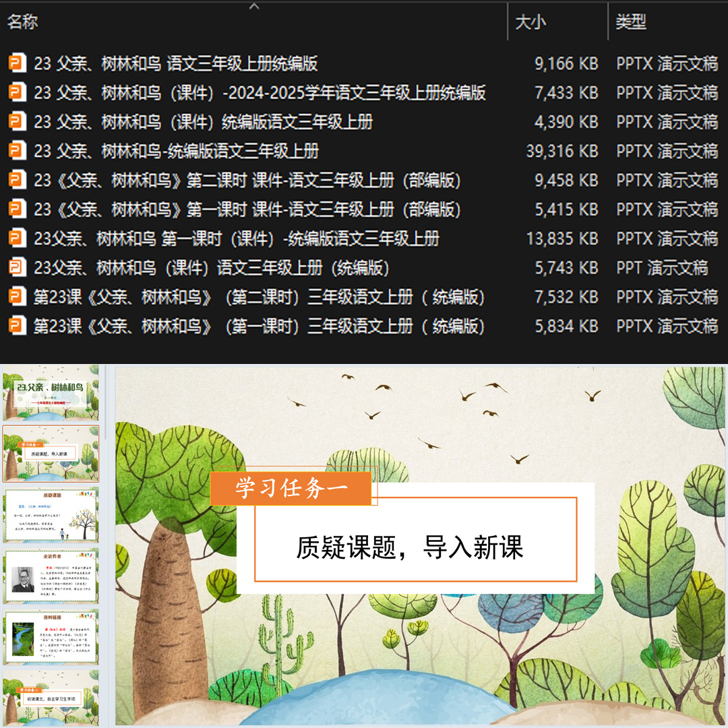Toggle sort direction with the arrow above 名称
This screenshot has height=728, width=728.
pos(254,6)
